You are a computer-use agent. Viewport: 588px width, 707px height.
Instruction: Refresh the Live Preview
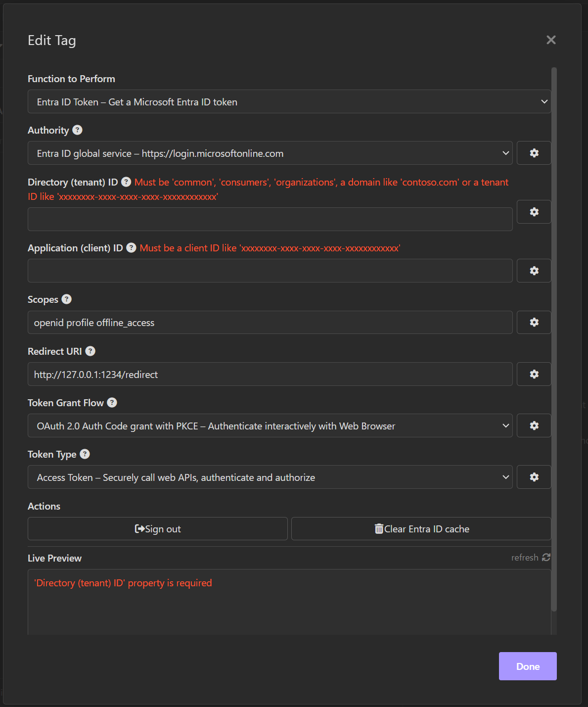point(531,558)
